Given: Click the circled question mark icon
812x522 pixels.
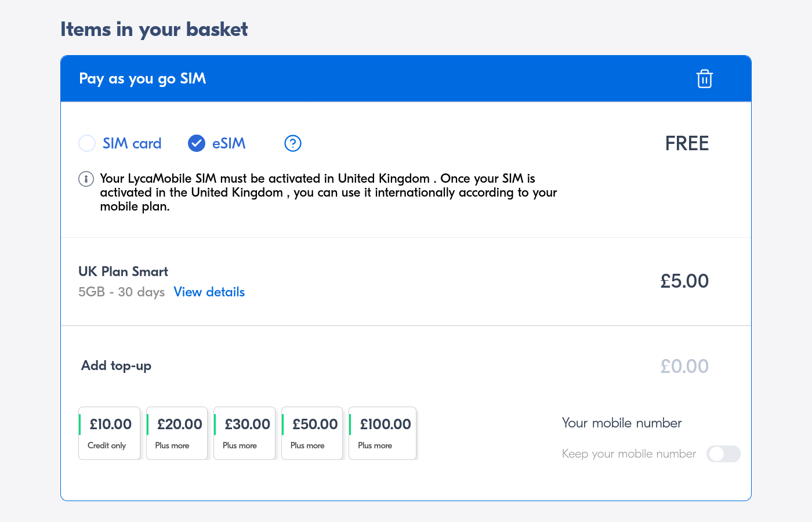Looking at the screenshot, I should tap(292, 143).
